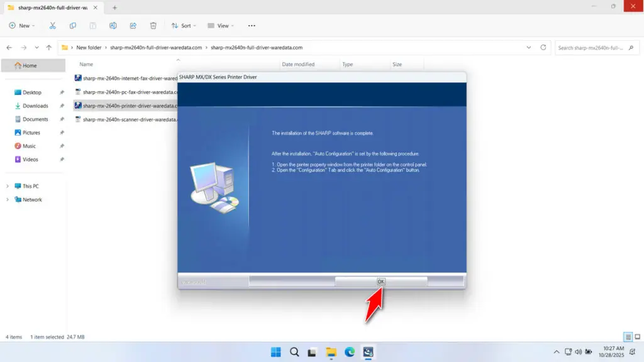The width and height of the screenshot is (644, 362).
Task: Click the Delete icon in the toolbar
Action: click(153, 26)
